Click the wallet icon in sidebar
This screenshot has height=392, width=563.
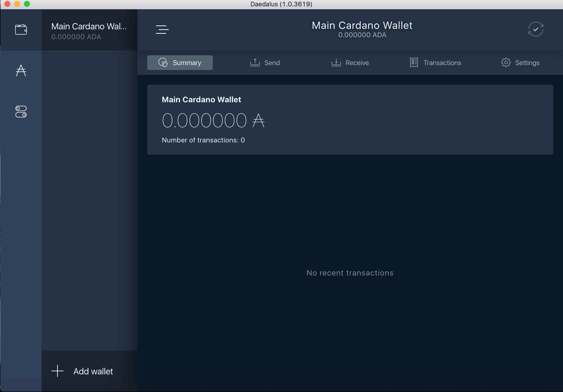click(x=21, y=29)
